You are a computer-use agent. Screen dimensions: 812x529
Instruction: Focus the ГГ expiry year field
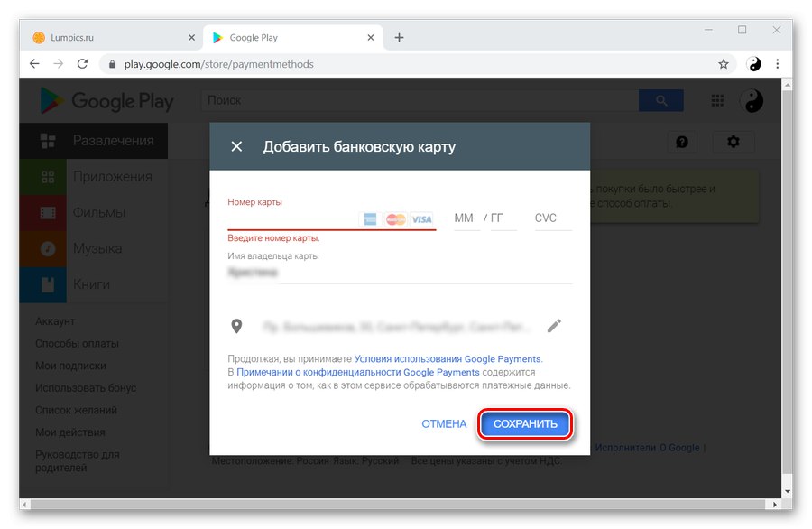[x=503, y=218]
